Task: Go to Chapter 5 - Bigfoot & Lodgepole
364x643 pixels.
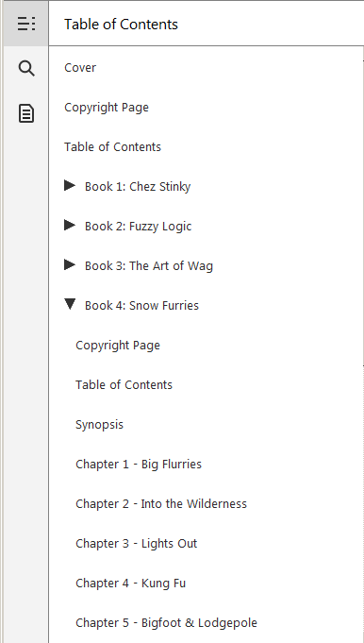Action: point(167,623)
